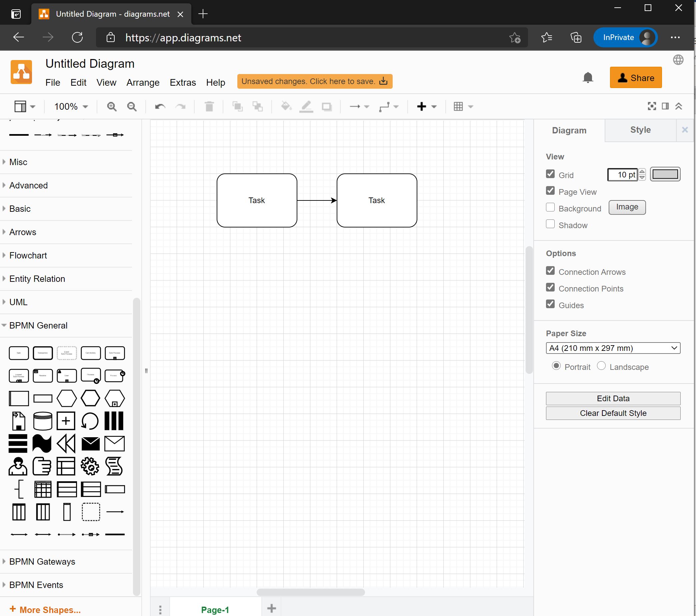Open the Connection arrow style dropdown

tap(360, 107)
